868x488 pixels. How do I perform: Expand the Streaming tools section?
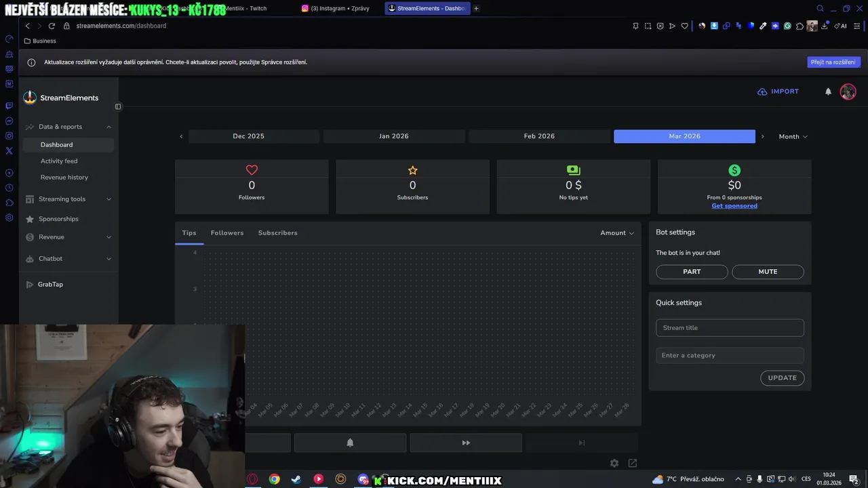(108, 199)
